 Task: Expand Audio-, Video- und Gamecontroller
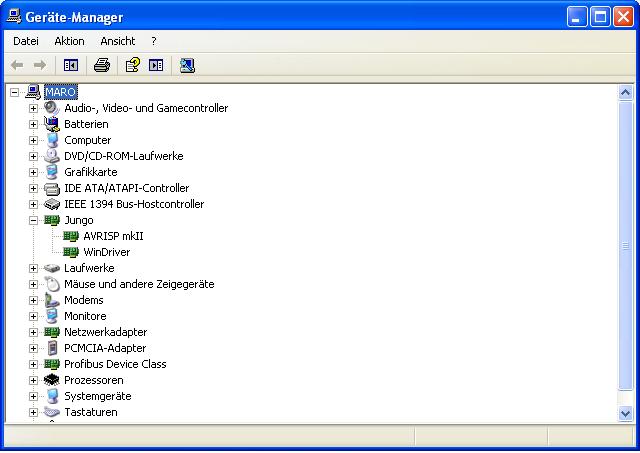tap(33, 108)
